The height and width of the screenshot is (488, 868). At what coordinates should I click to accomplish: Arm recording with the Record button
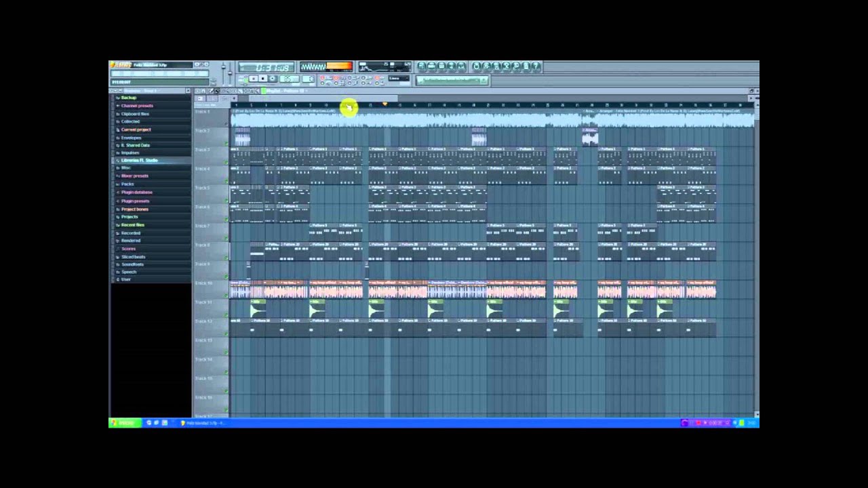pos(273,80)
